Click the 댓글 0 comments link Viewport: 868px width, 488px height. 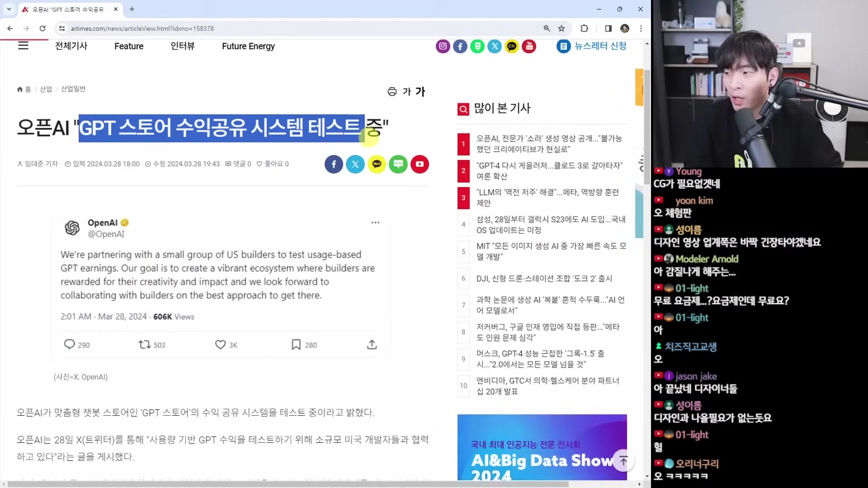click(x=238, y=164)
